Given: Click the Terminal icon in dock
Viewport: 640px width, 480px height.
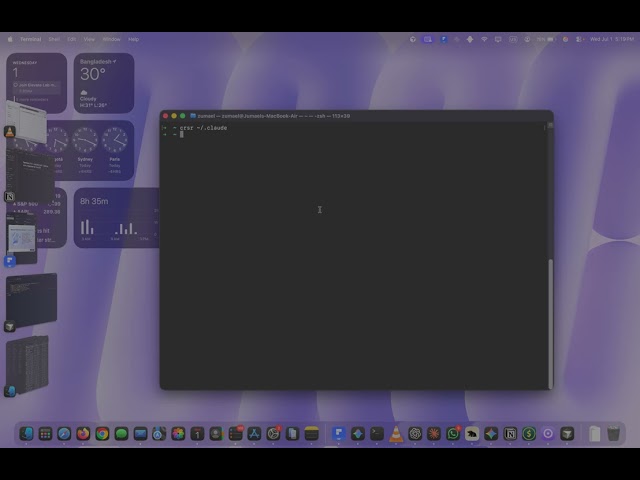Looking at the screenshot, I should point(377,433).
